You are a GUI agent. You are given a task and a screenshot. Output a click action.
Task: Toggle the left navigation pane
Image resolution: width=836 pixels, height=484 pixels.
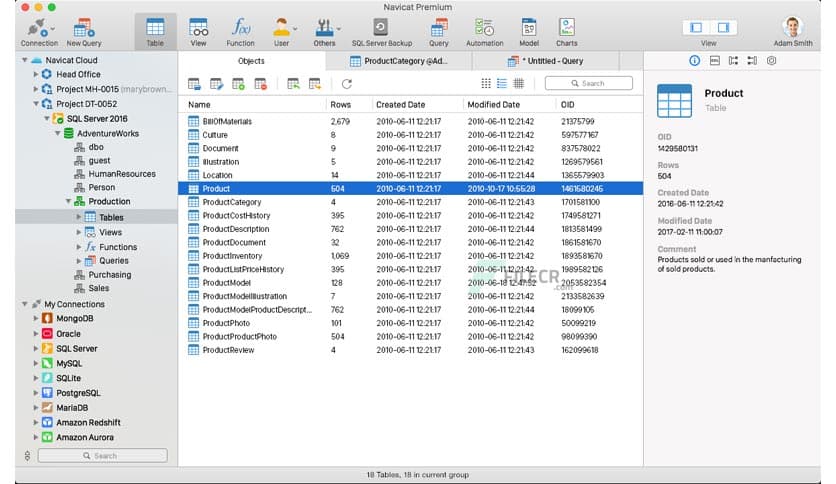pyautogui.click(x=696, y=27)
